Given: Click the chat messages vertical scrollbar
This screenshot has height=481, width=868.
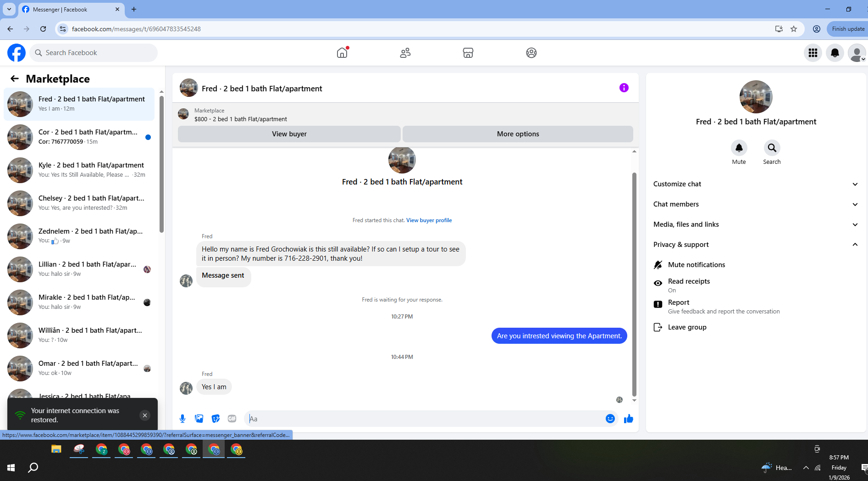Looking at the screenshot, I should point(634,284).
